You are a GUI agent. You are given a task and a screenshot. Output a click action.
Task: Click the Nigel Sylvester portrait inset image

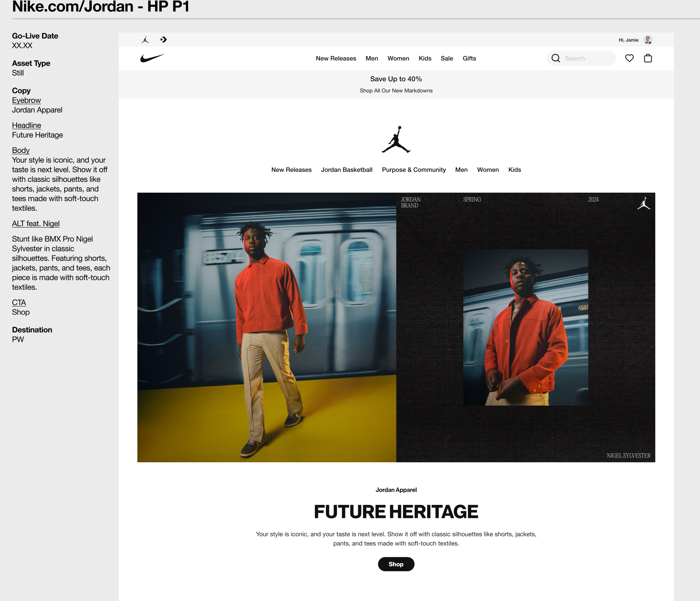(525, 327)
